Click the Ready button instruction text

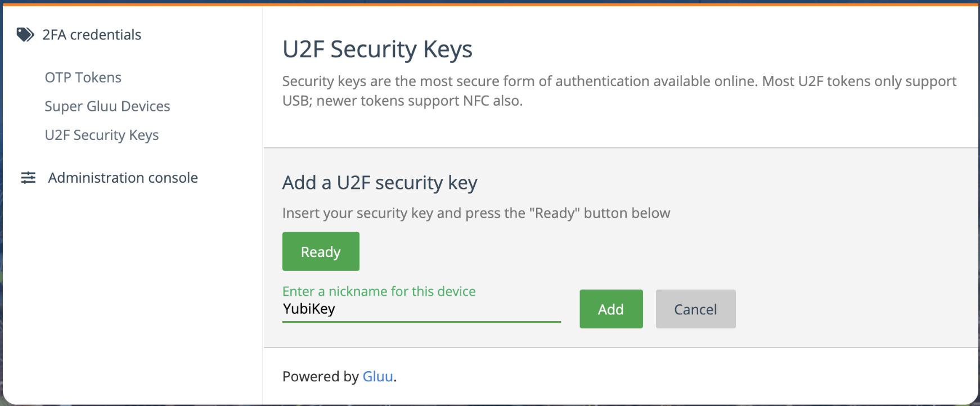point(476,213)
